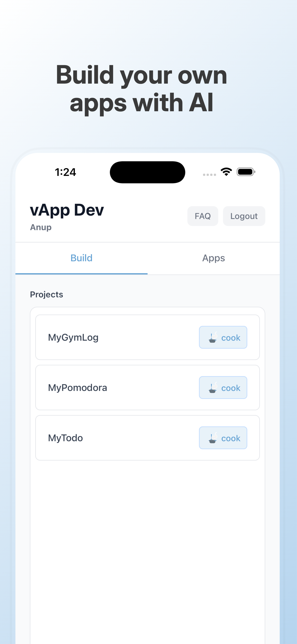Click the Projects section heading
Image resolution: width=297 pixels, height=644 pixels.
[x=47, y=295]
